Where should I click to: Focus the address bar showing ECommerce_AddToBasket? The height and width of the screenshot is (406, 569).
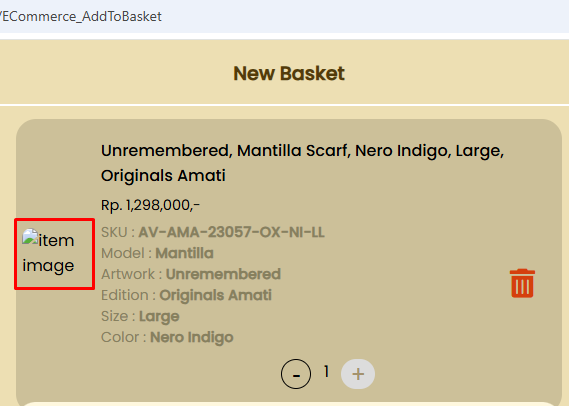click(81, 16)
